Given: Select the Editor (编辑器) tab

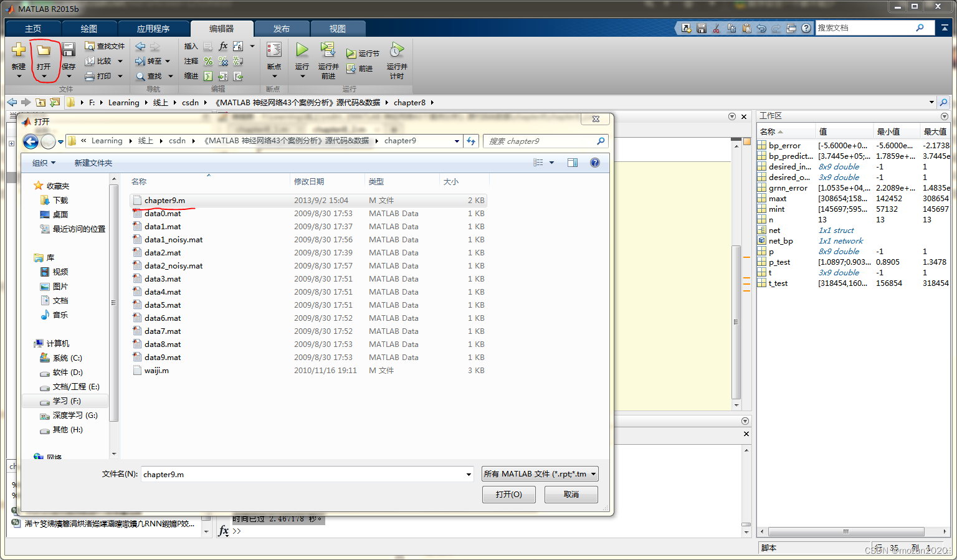Looking at the screenshot, I should [221, 29].
